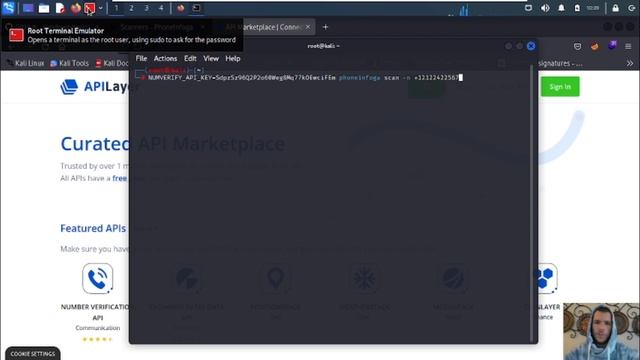Switch to workspace 3
The height and width of the screenshot is (360, 640).
click(x=147, y=8)
